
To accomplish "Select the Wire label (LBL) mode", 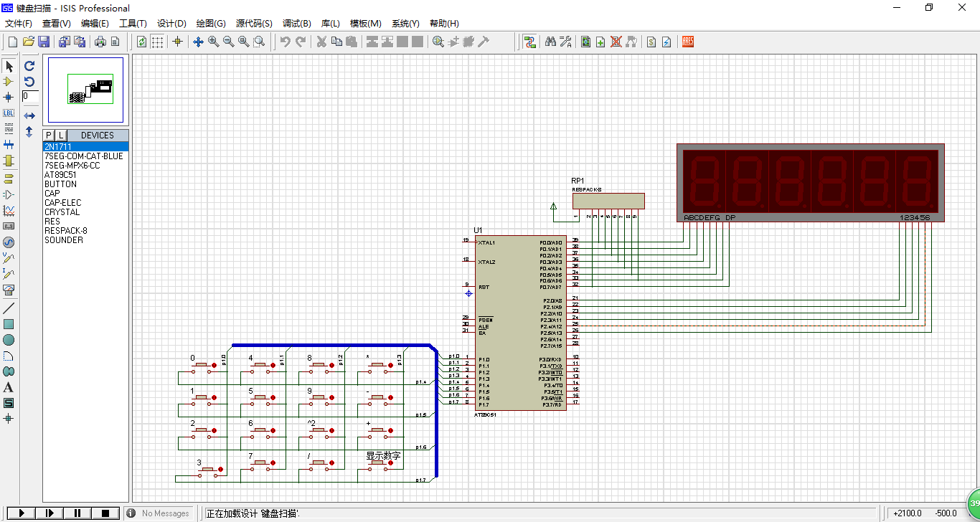I will (9, 113).
